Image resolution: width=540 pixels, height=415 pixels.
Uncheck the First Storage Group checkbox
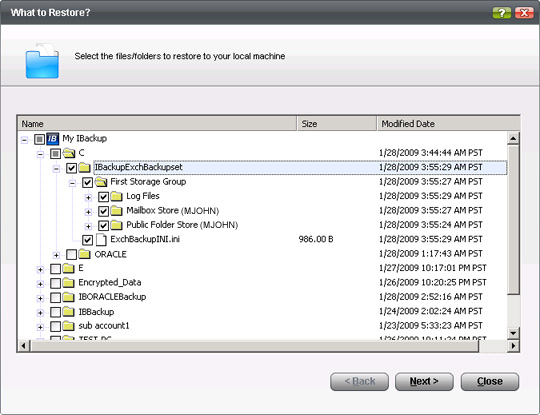[x=87, y=183]
